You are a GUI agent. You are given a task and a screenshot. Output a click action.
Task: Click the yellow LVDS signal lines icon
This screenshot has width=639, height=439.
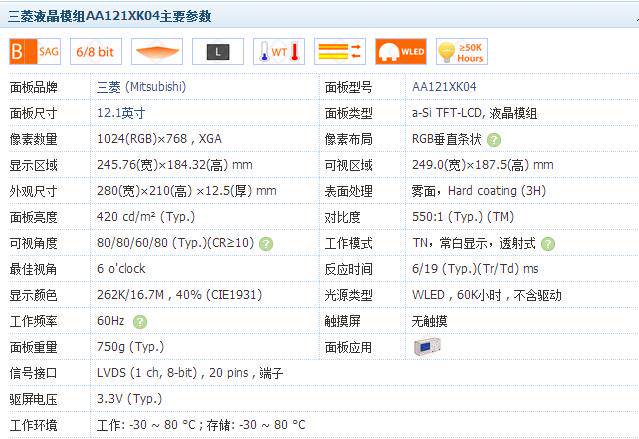[x=340, y=52]
